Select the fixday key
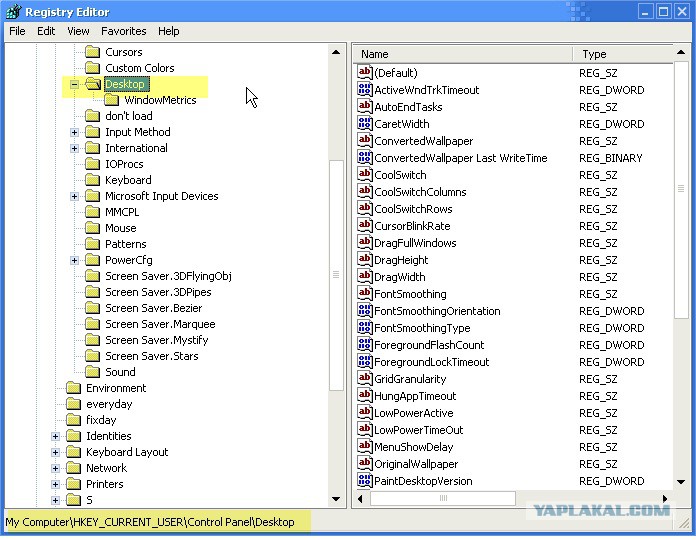Image resolution: width=696 pixels, height=540 pixels. (101, 420)
